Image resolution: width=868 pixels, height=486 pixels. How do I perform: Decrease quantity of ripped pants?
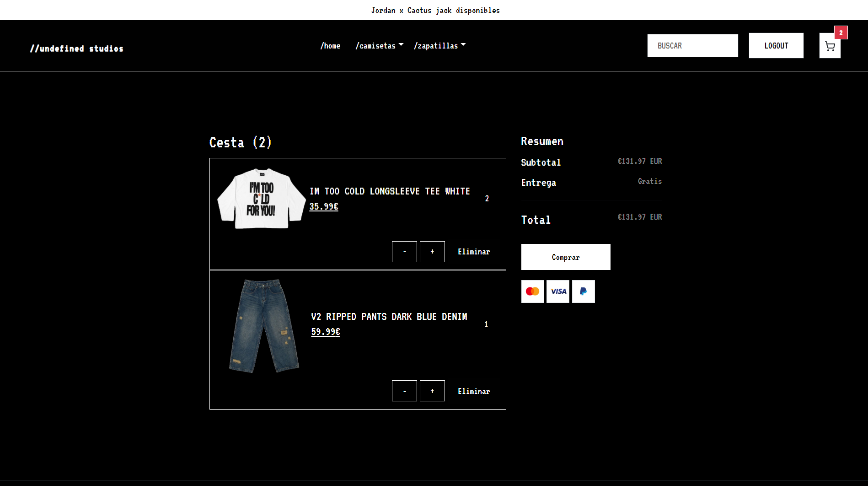[x=404, y=391]
